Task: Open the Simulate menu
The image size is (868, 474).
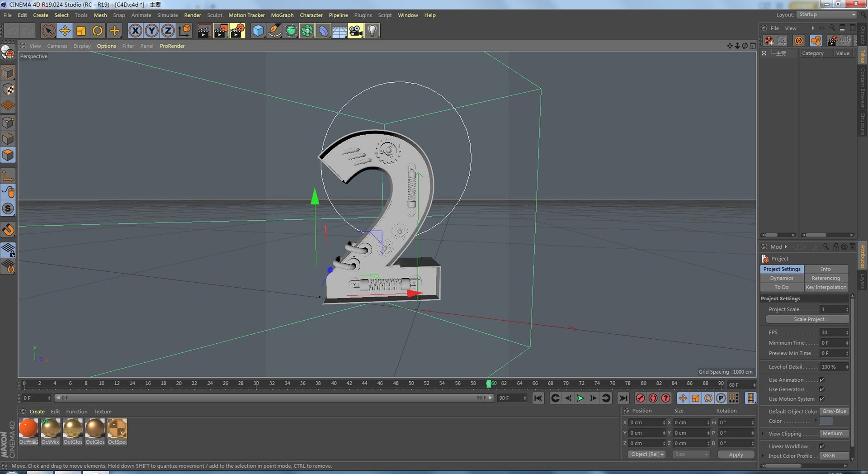Action: [167, 15]
